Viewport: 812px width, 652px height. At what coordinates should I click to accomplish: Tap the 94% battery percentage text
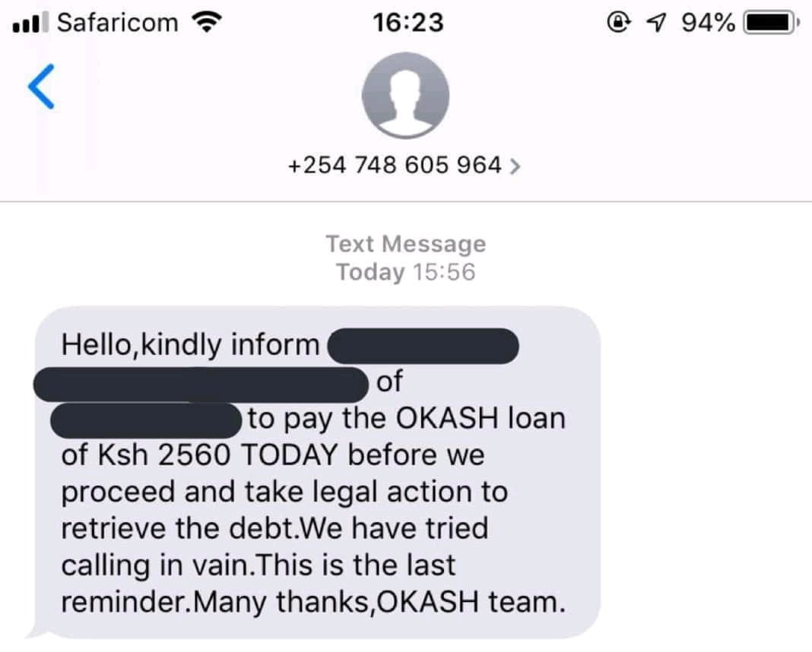tap(708, 23)
